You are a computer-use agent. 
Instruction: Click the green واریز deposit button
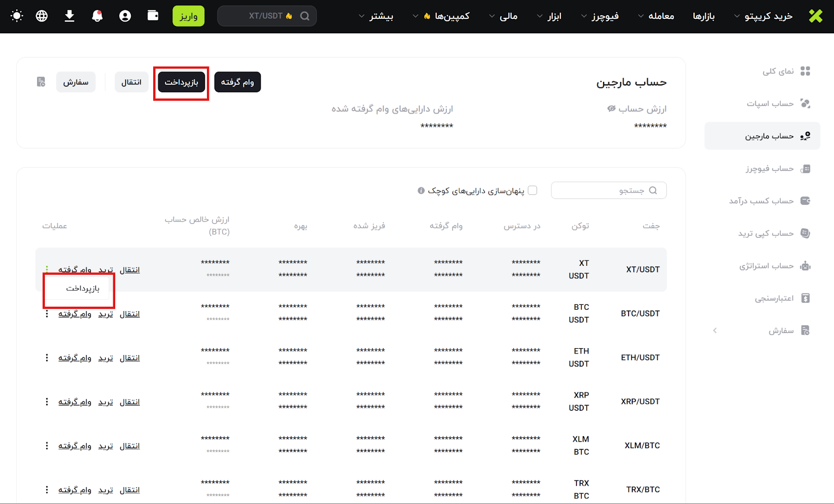(188, 16)
